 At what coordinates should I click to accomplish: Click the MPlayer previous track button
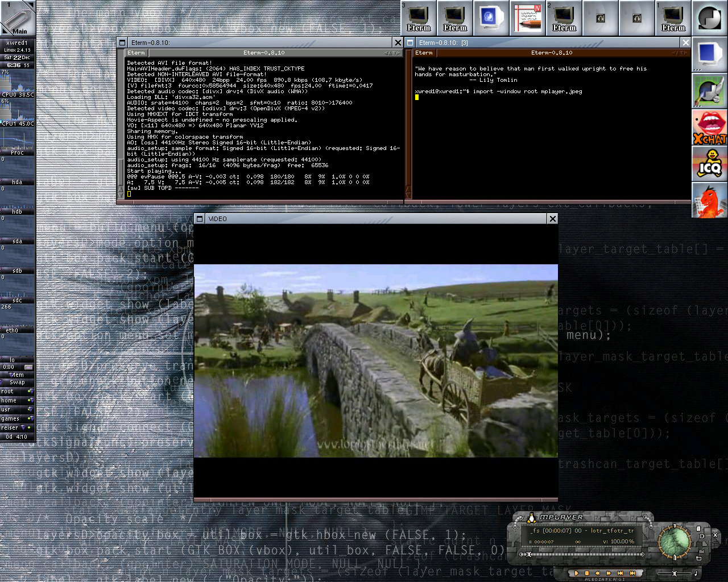[620, 573]
